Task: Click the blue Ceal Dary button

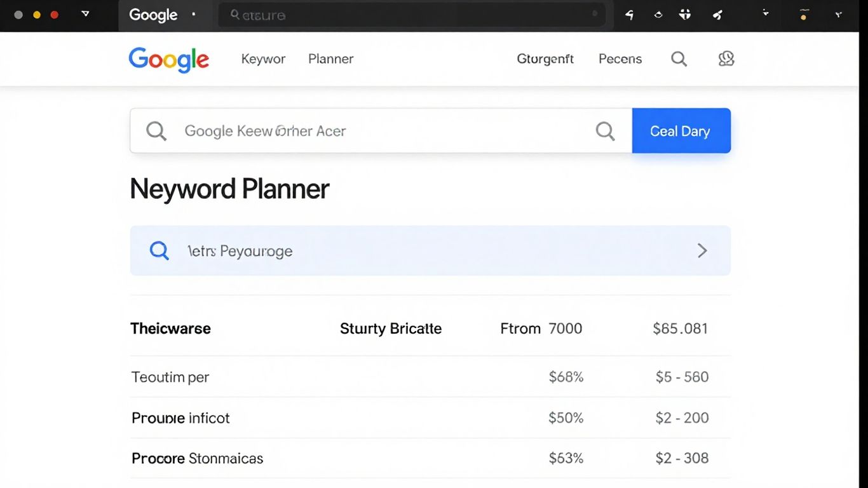Action: pos(681,131)
